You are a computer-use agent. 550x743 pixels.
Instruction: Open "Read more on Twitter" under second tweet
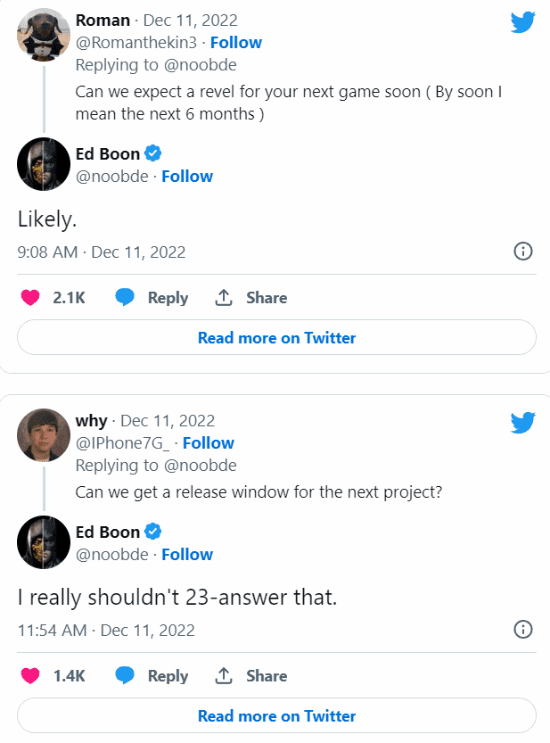click(277, 716)
